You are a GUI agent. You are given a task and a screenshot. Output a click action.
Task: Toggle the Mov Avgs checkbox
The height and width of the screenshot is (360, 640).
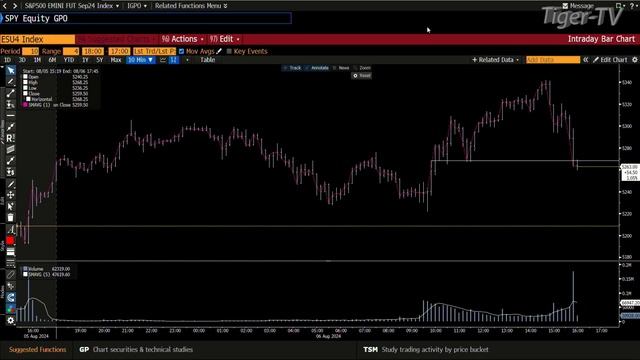coord(181,51)
